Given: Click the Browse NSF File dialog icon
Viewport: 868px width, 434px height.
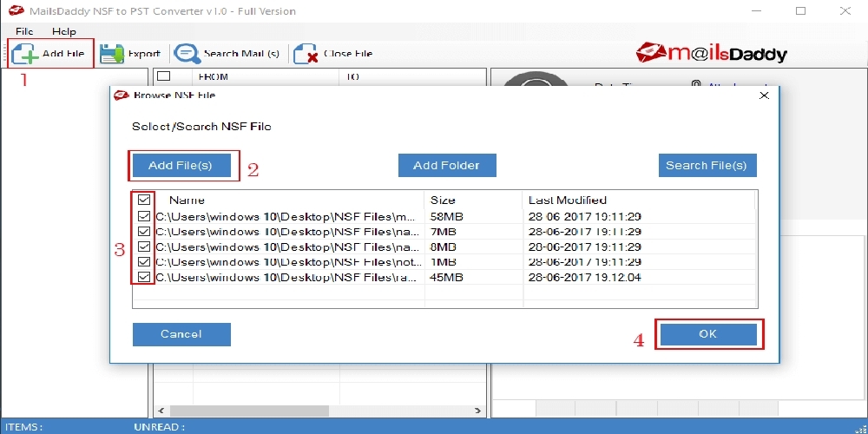Looking at the screenshot, I should click(122, 95).
